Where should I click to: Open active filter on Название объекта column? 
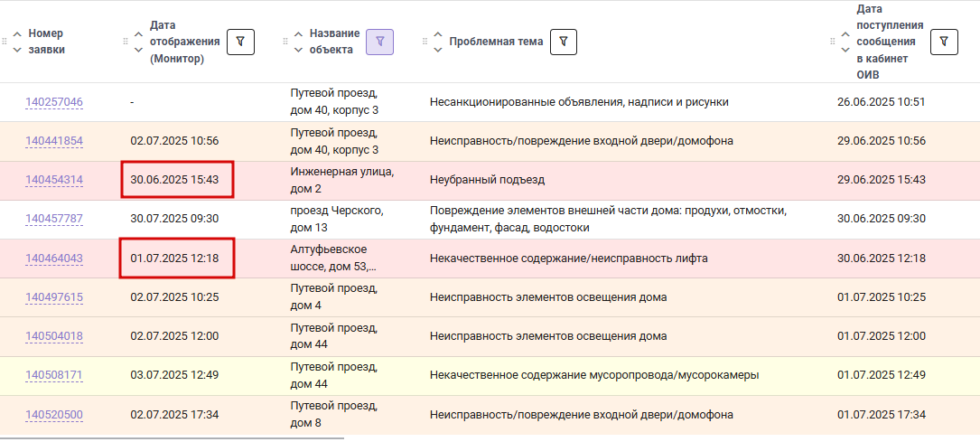click(x=379, y=42)
